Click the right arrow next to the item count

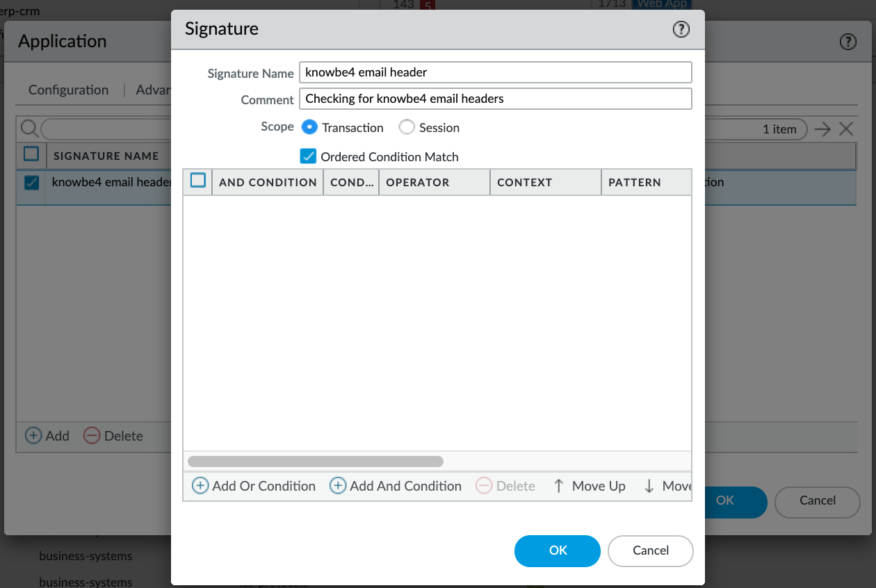pos(823,129)
